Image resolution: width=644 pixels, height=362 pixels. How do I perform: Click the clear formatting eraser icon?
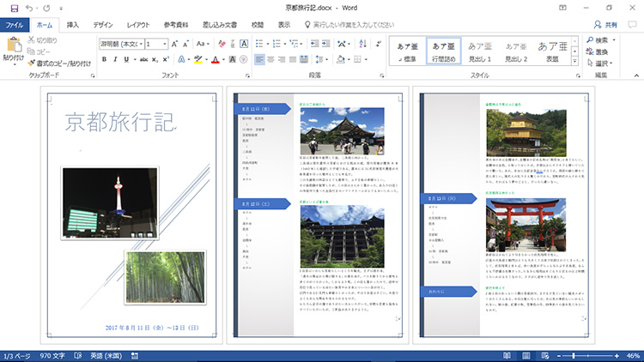(x=222, y=43)
